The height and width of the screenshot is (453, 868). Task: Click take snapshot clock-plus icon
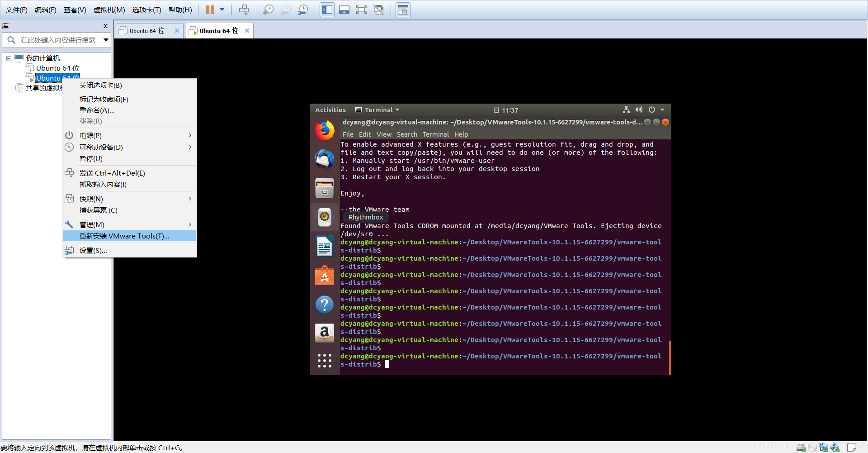[269, 10]
